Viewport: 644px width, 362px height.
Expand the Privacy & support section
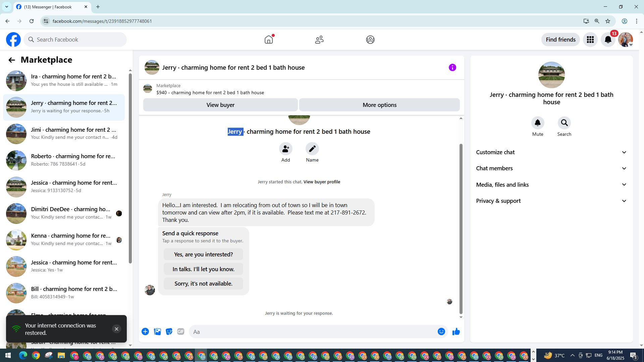(x=551, y=201)
